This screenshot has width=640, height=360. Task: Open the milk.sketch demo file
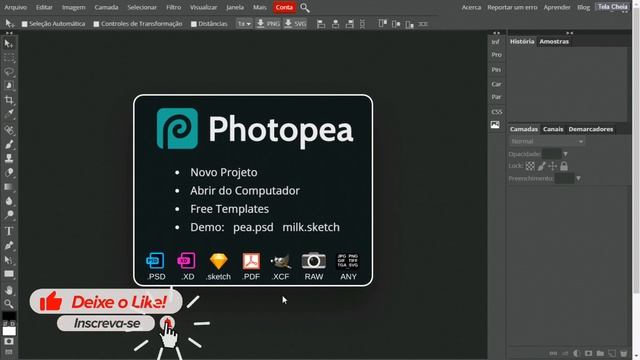(311, 227)
